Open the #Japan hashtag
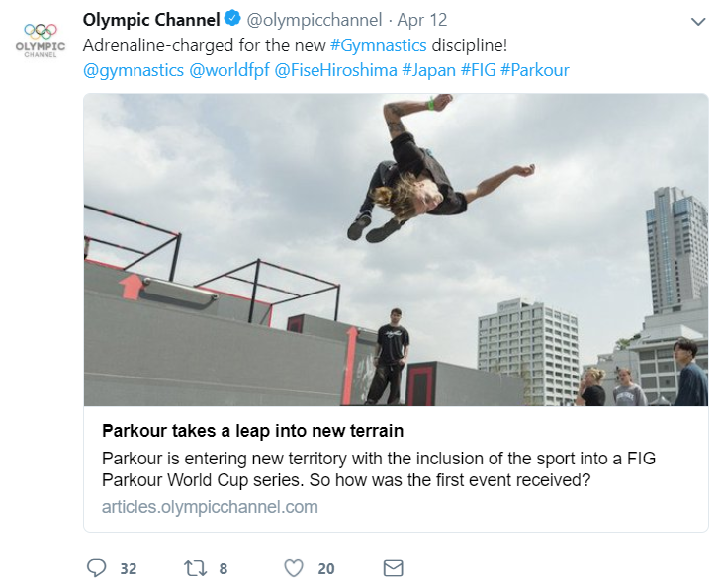Screen dimensions: 720x588 pyautogui.click(x=428, y=70)
